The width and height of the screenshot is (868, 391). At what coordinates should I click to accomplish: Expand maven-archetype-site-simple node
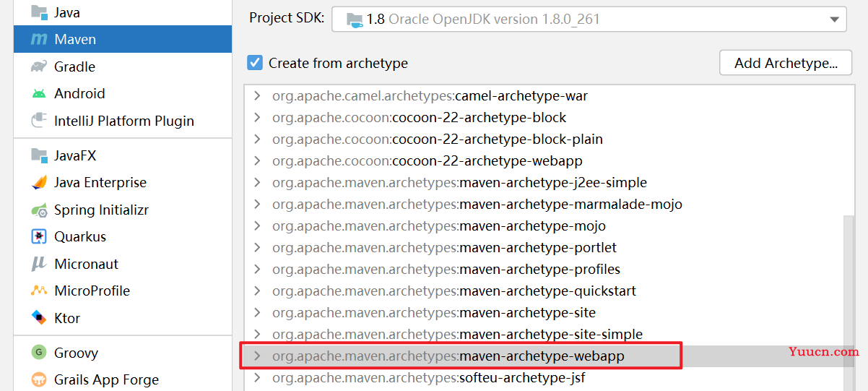coord(256,334)
